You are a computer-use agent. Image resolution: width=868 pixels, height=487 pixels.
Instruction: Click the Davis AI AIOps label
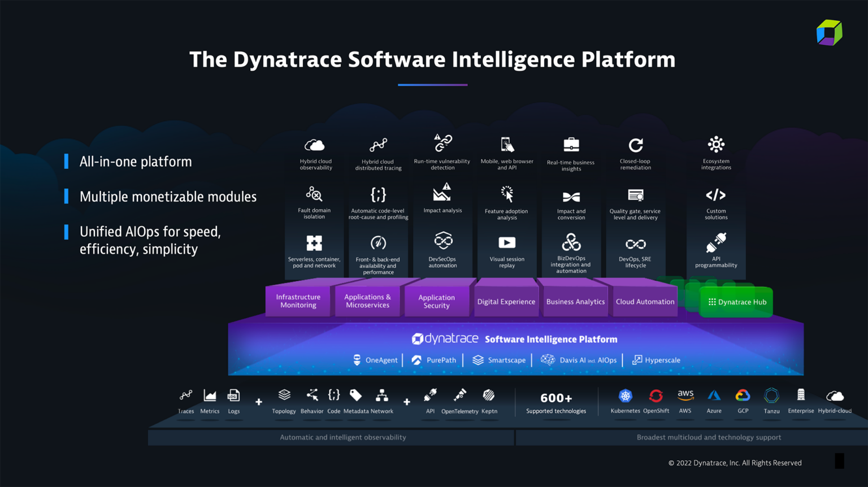click(x=579, y=360)
